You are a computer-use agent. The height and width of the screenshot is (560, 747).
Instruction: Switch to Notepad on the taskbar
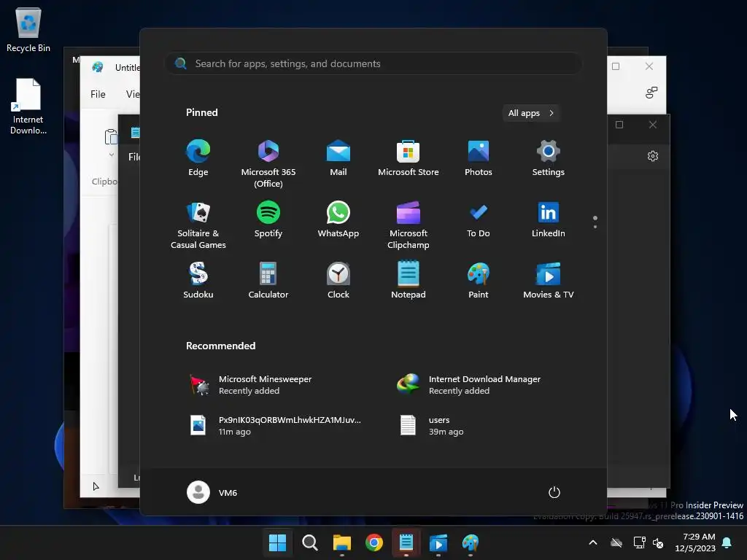[406, 542]
